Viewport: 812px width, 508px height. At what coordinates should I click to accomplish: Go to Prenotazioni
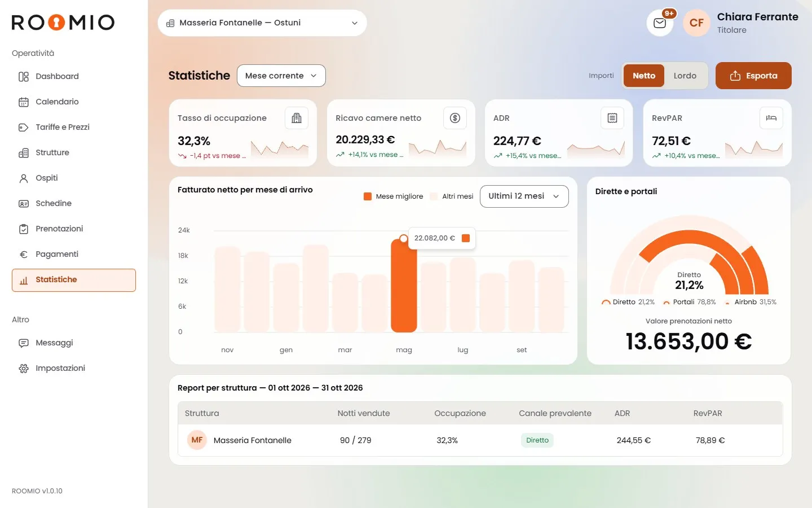click(74, 229)
